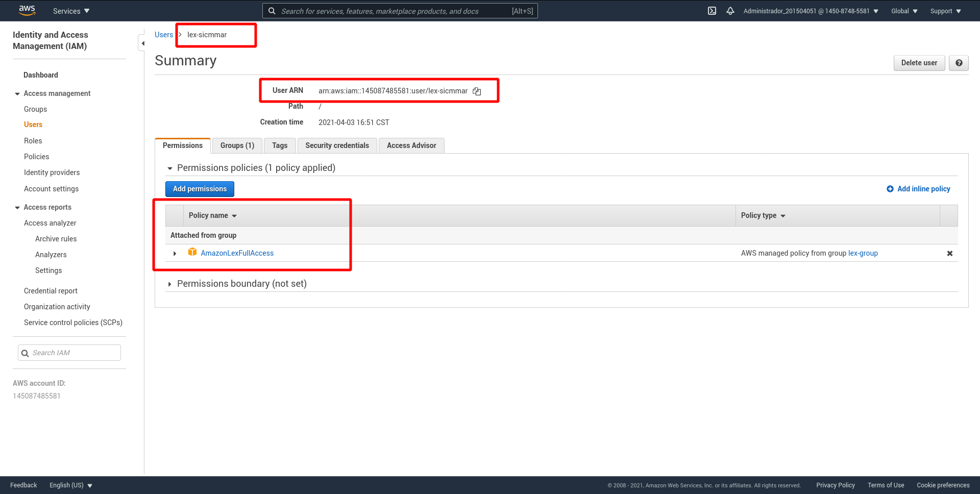Click the AmazonLexFullAccess policy cube icon

coord(192,252)
